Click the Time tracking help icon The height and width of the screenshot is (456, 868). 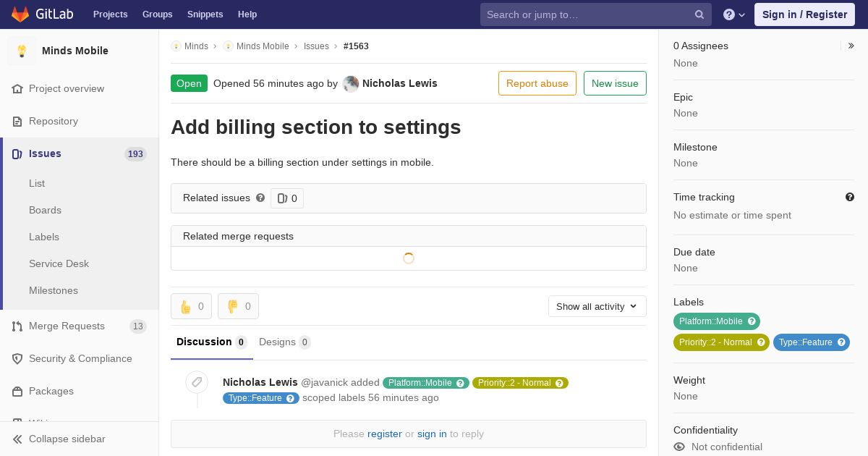850,197
